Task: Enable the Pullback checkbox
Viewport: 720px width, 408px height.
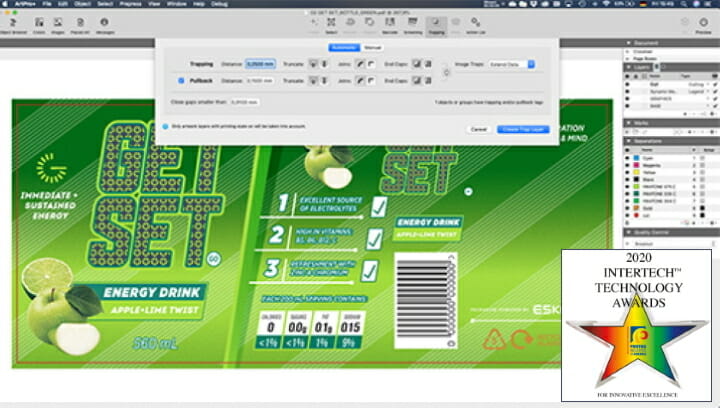Action: tap(181, 81)
